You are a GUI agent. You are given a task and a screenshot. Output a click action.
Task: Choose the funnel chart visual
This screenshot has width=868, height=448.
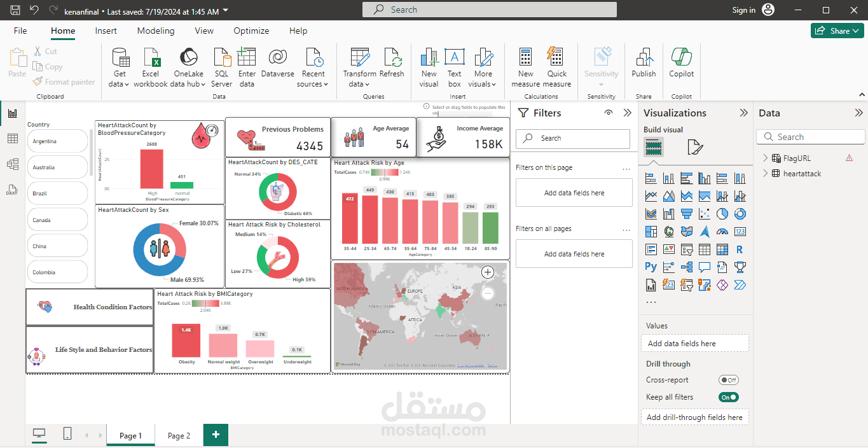click(686, 214)
